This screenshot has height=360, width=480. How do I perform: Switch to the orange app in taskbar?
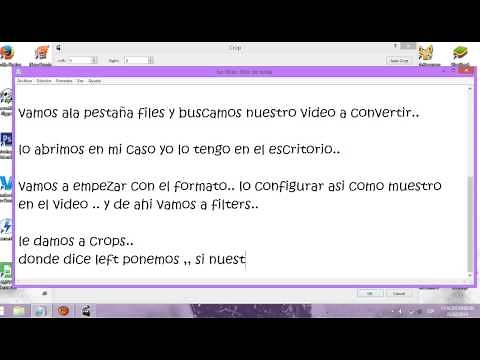coord(63,311)
